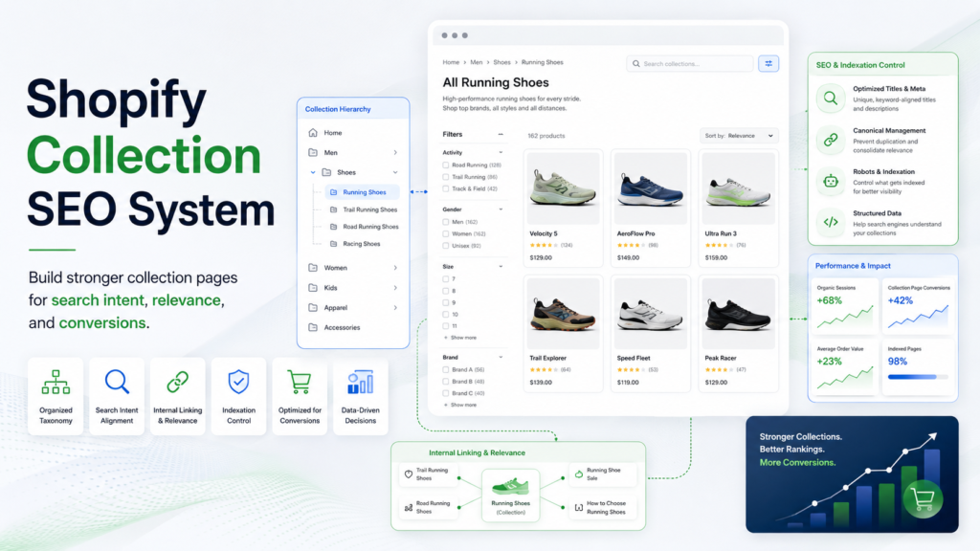Screen dimensions: 980x551
Task: Click the Structured Data code icon
Action: pyautogui.click(x=831, y=222)
